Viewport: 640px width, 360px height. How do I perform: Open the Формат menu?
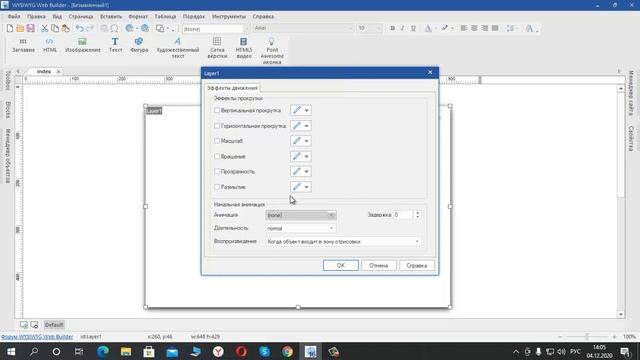click(x=138, y=17)
